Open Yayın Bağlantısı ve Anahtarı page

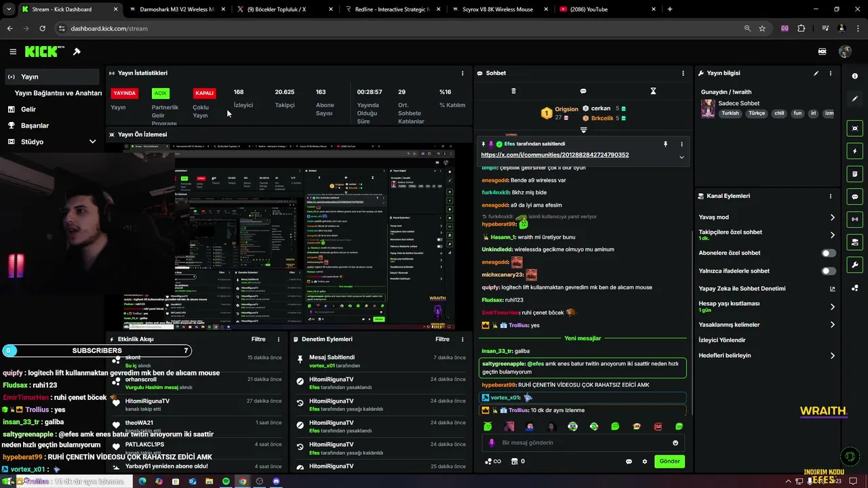coord(58,93)
